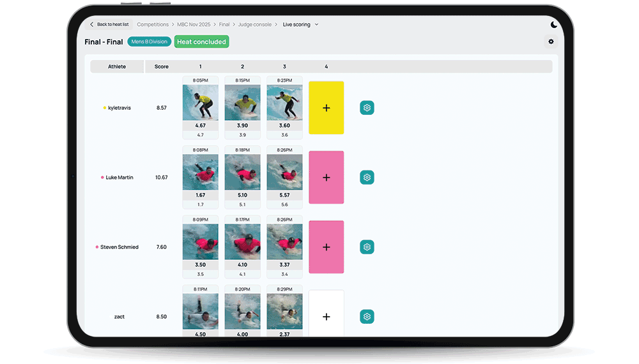This screenshot has width=639, height=364.
Task: Open settings gear for zact row
Action: pyautogui.click(x=367, y=317)
